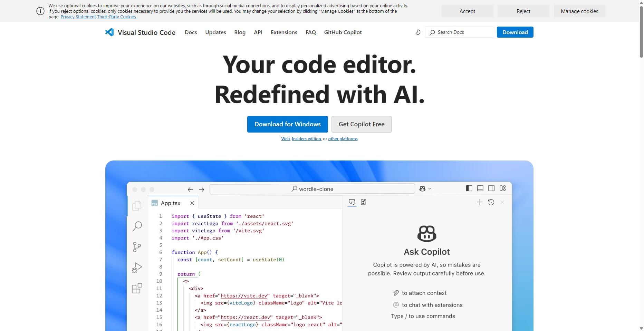Open the Source Control branch icon

tap(137, 247)
